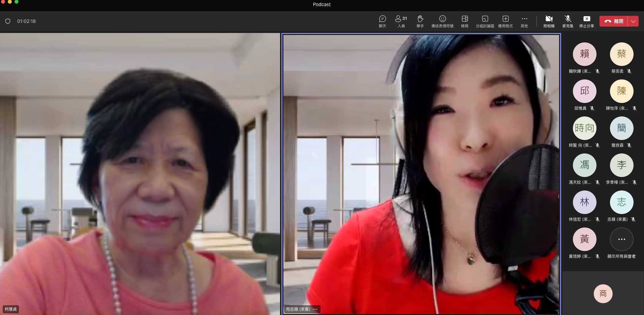This screenshot has width=644, height=315.
Task: Open breakout rooms (分組討論區)
Action: point(485,21)
